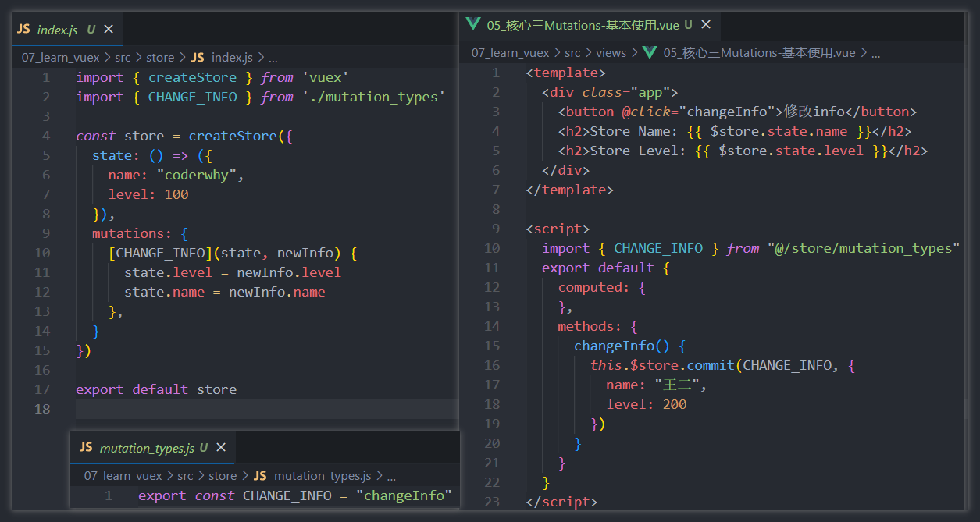Click the level value 100 in index.js
Image resolution: width=980 pixels, height=522 pixels.
176,194
